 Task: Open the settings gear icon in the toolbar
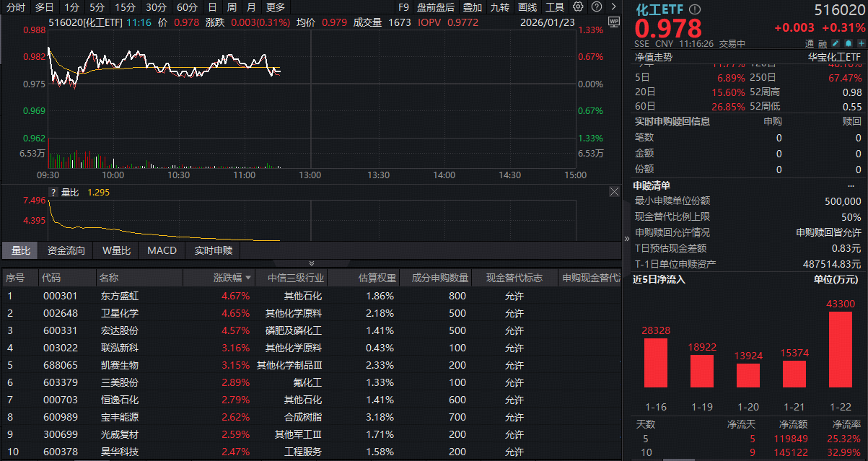(x=578, y=6)
